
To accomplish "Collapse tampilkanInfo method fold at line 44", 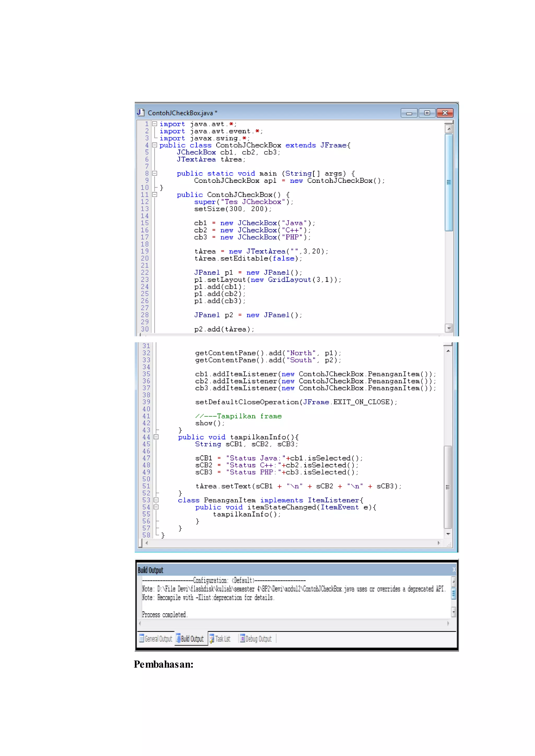I will tap(156, 437).
